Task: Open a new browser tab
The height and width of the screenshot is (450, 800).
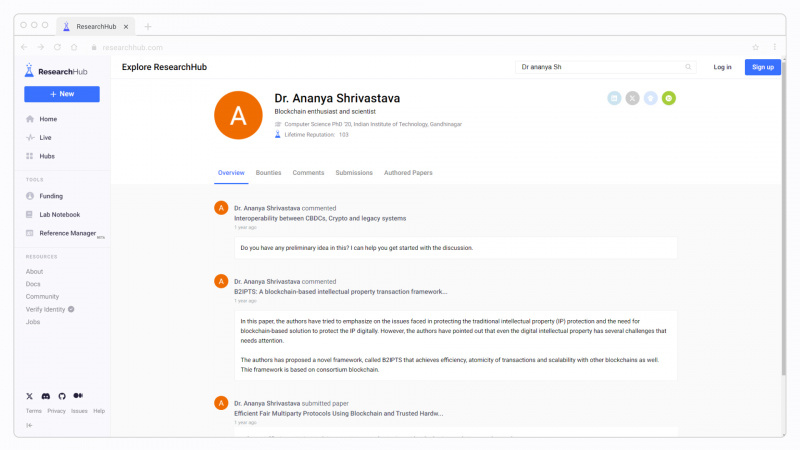Action: tap(148, 27)
